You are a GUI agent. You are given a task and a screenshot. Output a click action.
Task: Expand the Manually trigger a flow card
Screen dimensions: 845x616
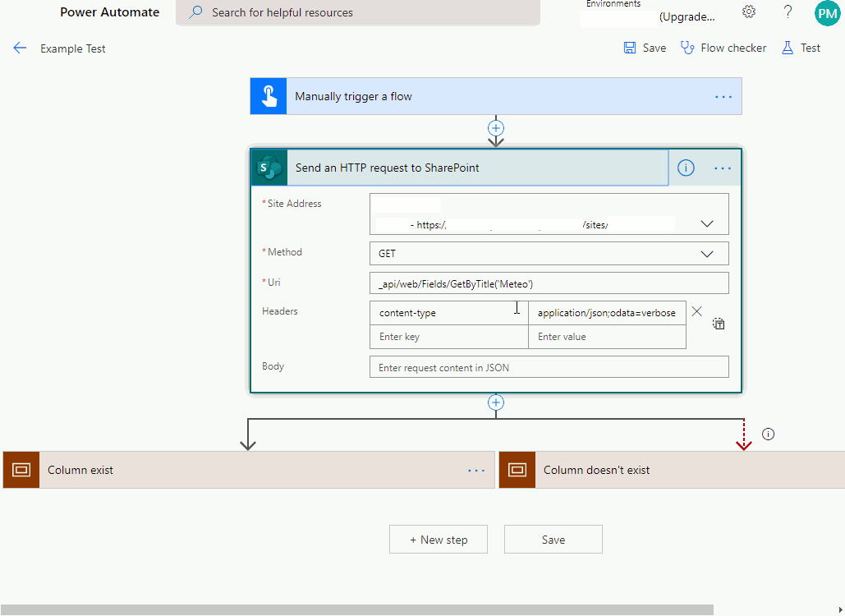(496, 96)
